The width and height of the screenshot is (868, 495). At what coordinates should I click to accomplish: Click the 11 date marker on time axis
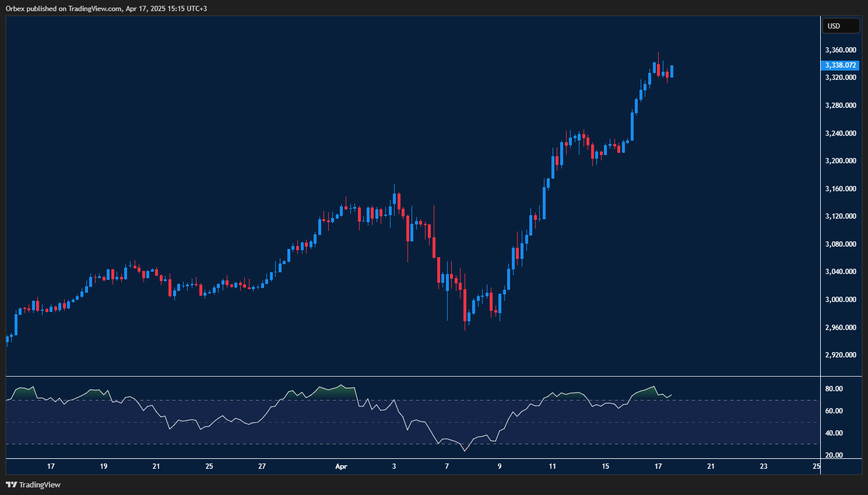[x=552, y=466]
